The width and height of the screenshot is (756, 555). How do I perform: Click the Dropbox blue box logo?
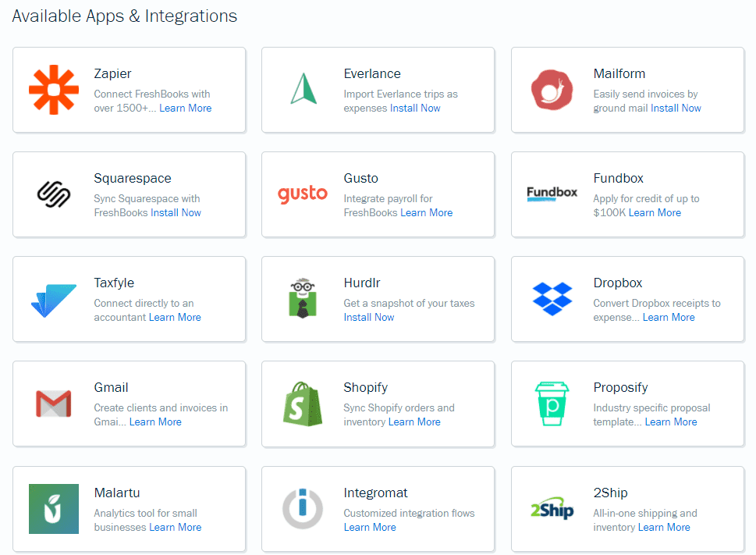(x=552, y=299)
